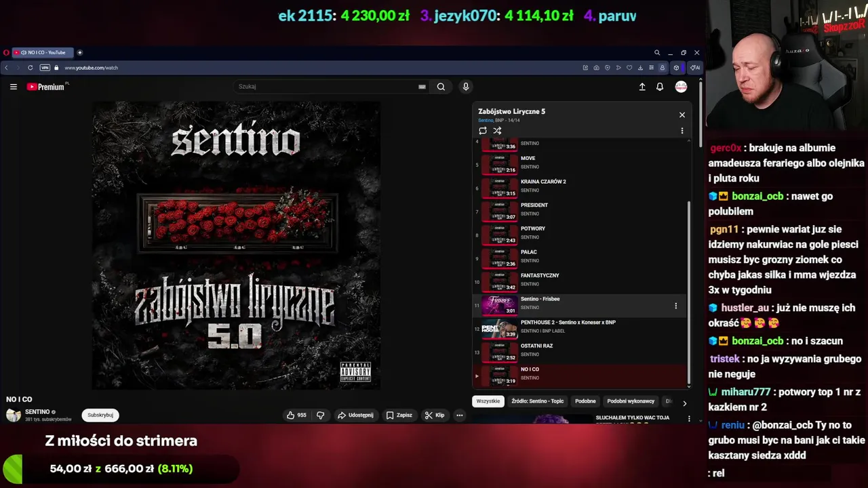Open Opera AI assistant button
The image size is (868, 488).
[695, 68]
